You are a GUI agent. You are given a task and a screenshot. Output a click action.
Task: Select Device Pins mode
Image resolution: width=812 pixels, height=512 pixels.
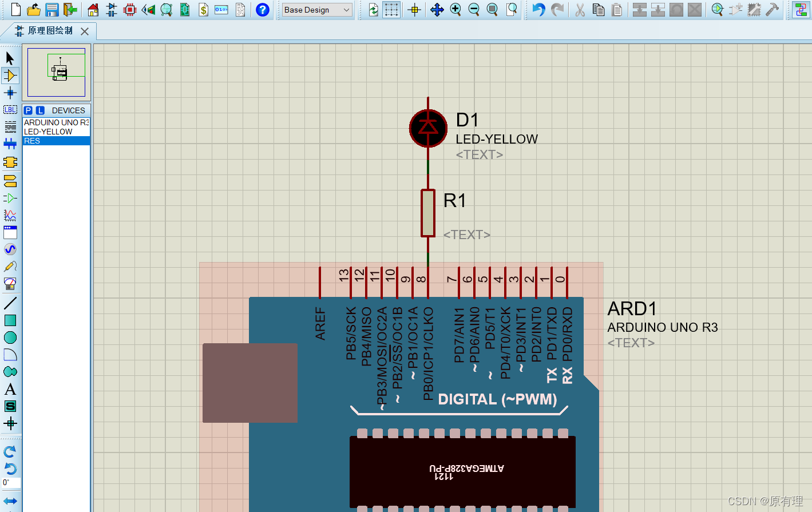click(x=10, y=198)
